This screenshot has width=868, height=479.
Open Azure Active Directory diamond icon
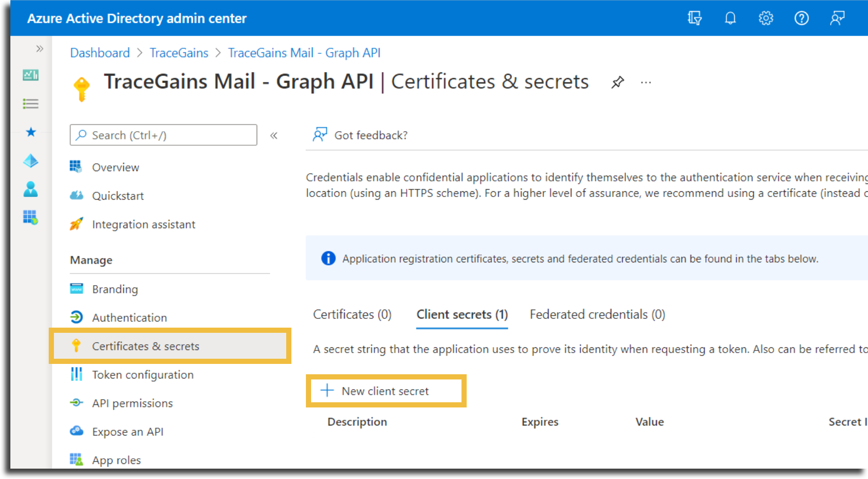pyautogui.click(x=31, y=161)
